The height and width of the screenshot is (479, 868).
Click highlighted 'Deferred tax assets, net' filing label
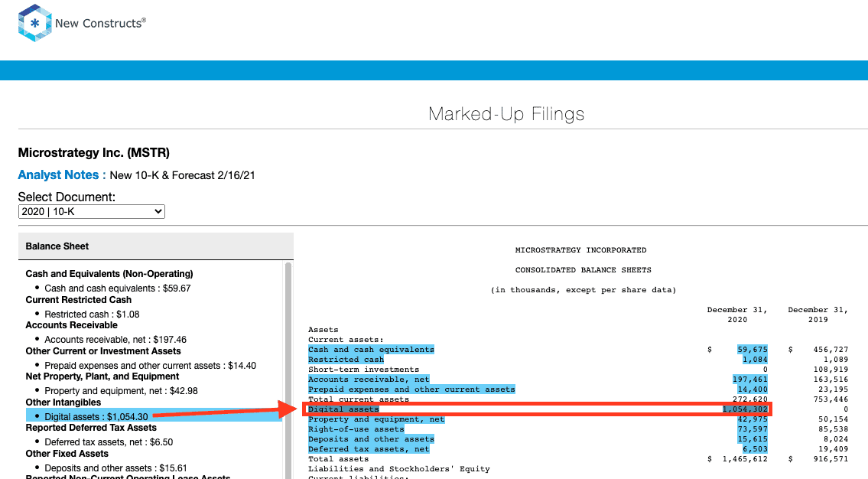[x=369, y=449]
